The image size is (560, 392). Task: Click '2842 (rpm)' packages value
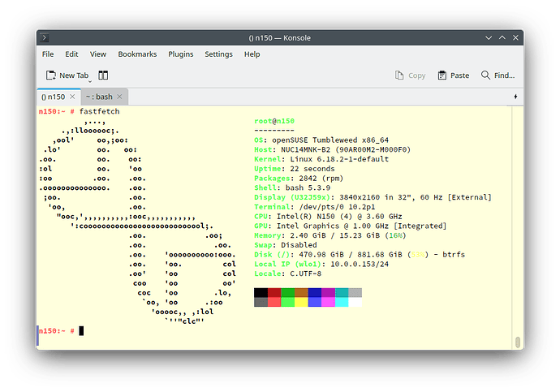point(321,179)
